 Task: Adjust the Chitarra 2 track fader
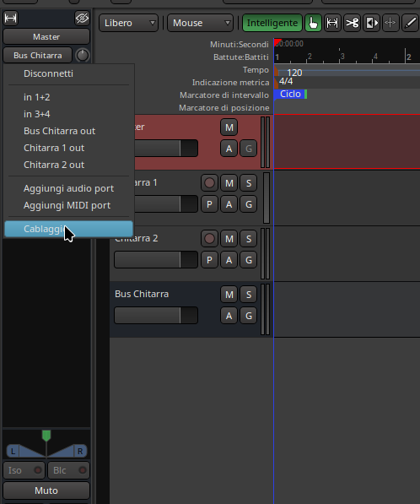[156, 260]
